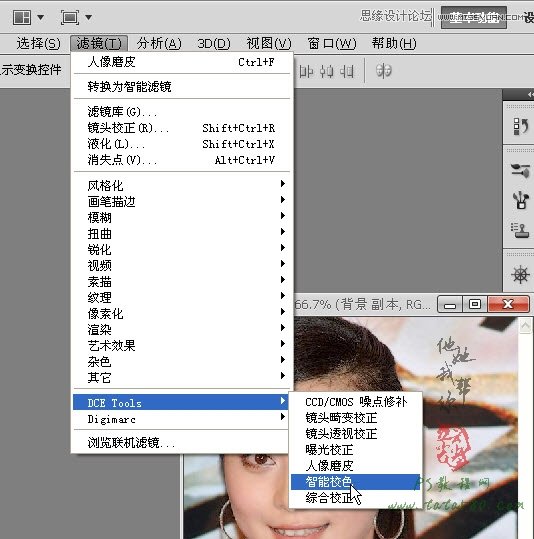The height and width of the screenshot is (539, 534).
Task: Expand the 视频 submenu
Action: pyautogui.click(x=182, y=265)
